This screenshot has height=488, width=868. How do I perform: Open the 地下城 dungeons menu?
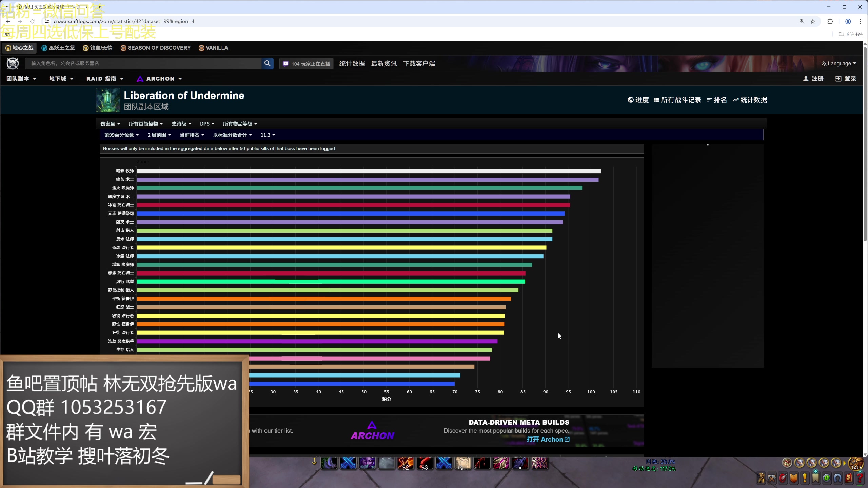click(x=61, y=79)
